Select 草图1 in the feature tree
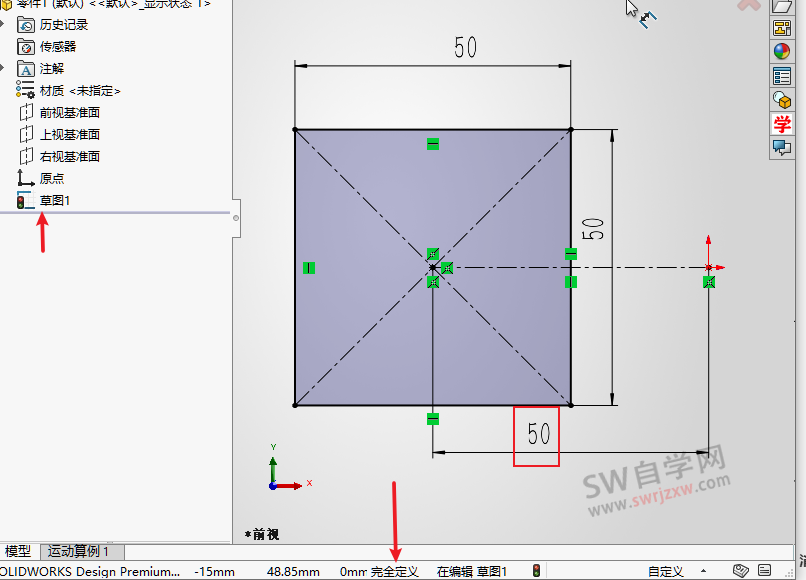Screen dimensions: 806x580 point(55,200)
